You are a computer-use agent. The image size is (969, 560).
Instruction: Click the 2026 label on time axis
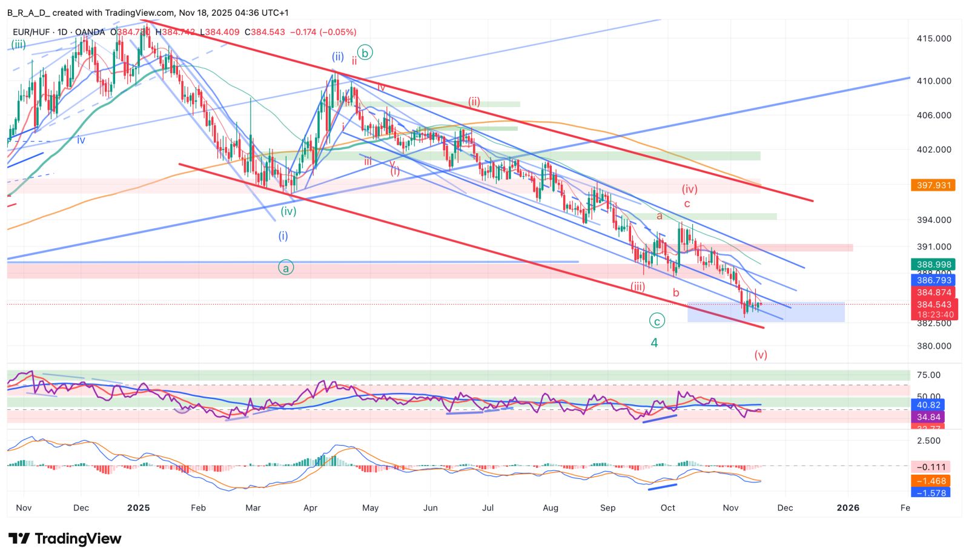click(x=847, y=508)
